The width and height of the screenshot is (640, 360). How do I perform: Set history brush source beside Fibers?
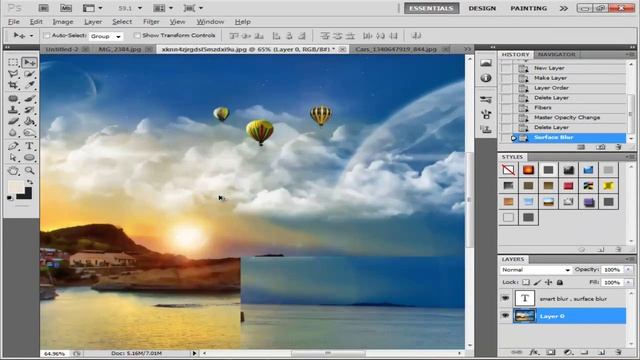[507, 108]
